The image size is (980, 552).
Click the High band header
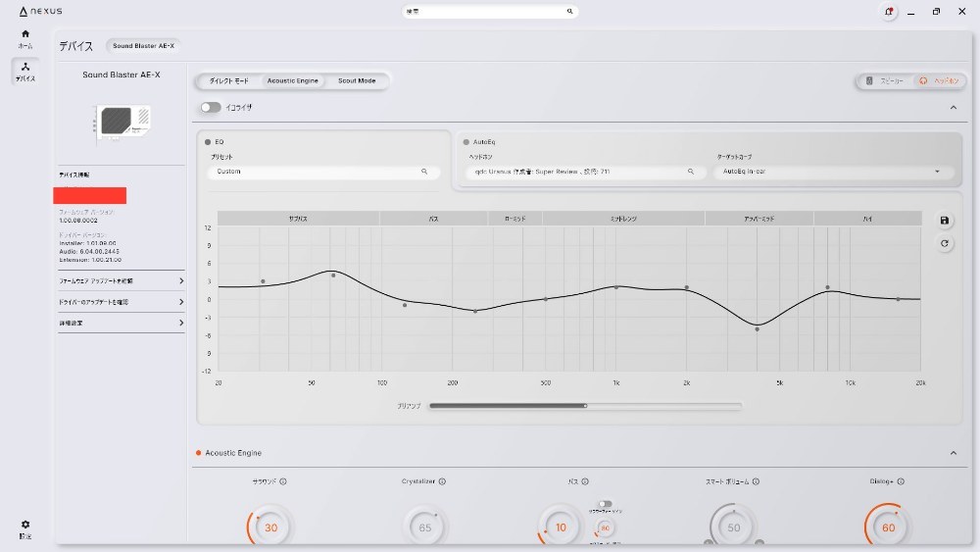point(867,219)
